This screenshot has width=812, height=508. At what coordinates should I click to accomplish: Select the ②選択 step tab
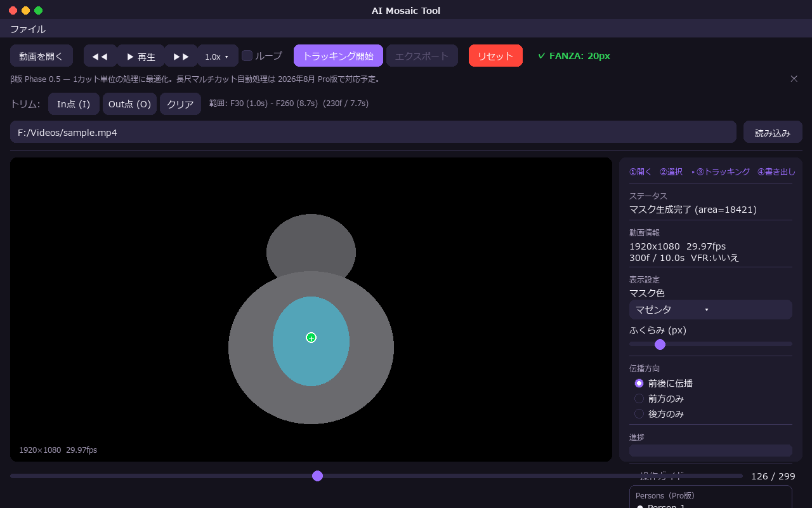pos(671,172)
